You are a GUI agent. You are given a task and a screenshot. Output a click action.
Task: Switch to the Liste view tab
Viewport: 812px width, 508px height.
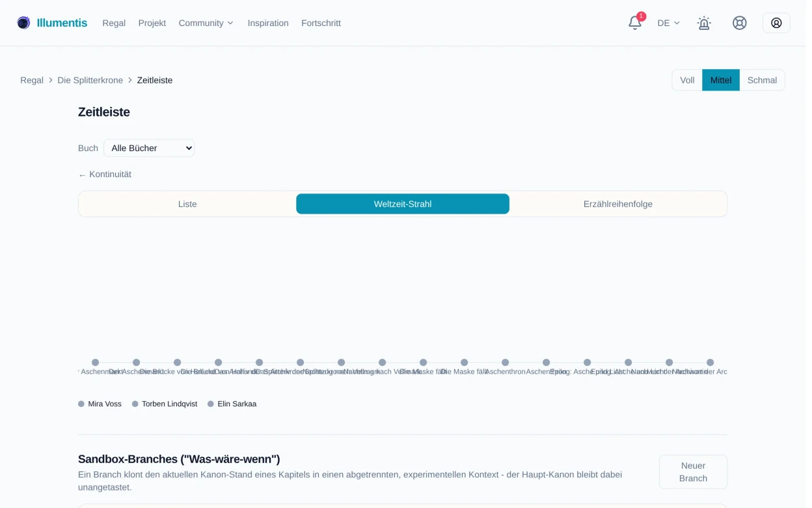click(x=187, y=204)
